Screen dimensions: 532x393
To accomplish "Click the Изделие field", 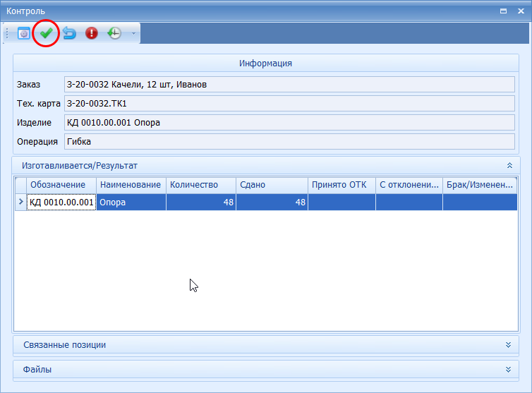I will (289, 123).
